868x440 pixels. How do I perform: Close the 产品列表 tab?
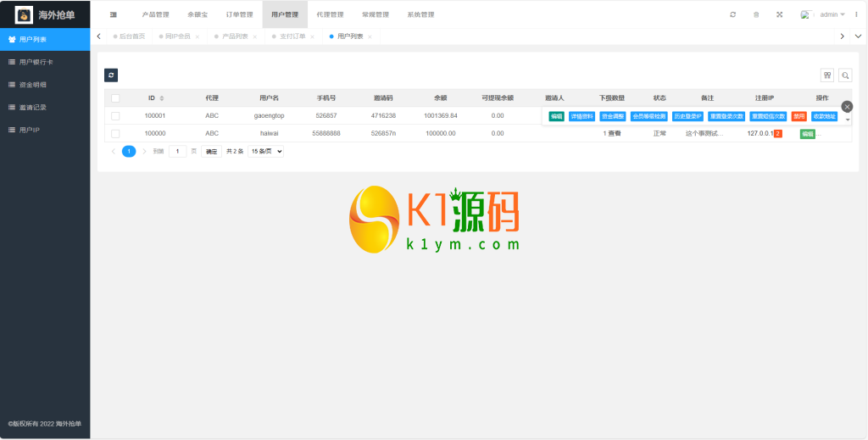(254, 36)
